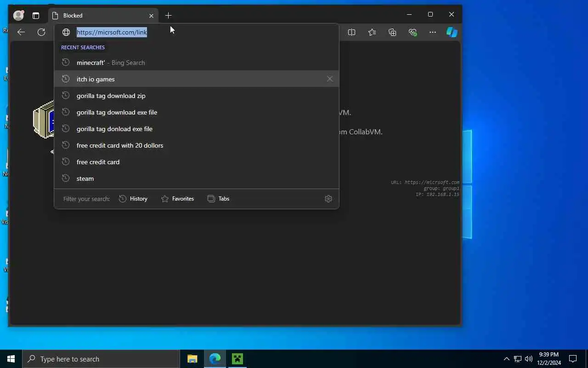Viewport: 588px width, 368px height.
Task: Open the split screen button
Action: coord(352,32)
